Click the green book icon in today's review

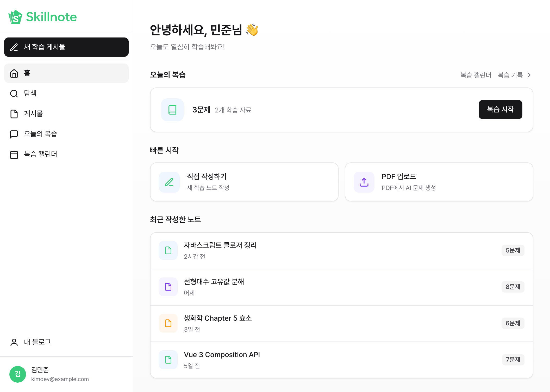click(x=172, y=110)
